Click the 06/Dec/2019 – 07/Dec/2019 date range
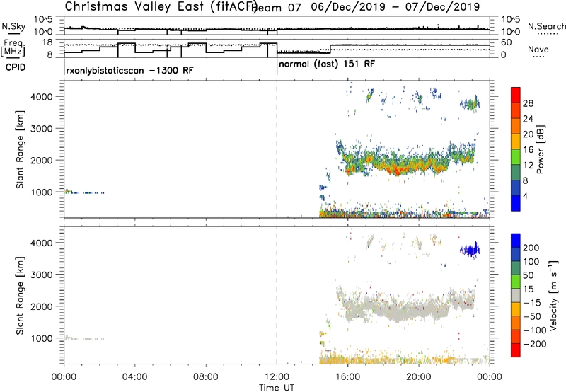 [x=395, y=7]
